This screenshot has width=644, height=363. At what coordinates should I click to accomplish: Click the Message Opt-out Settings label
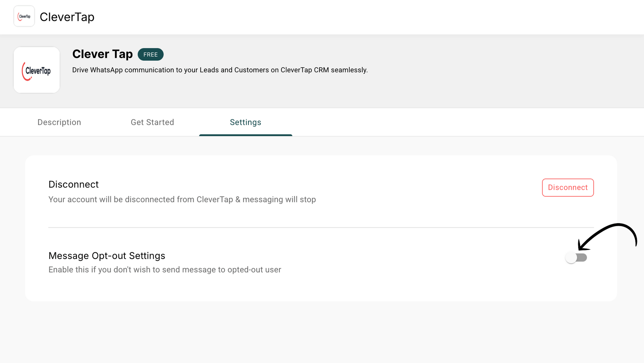pos(107,255)
